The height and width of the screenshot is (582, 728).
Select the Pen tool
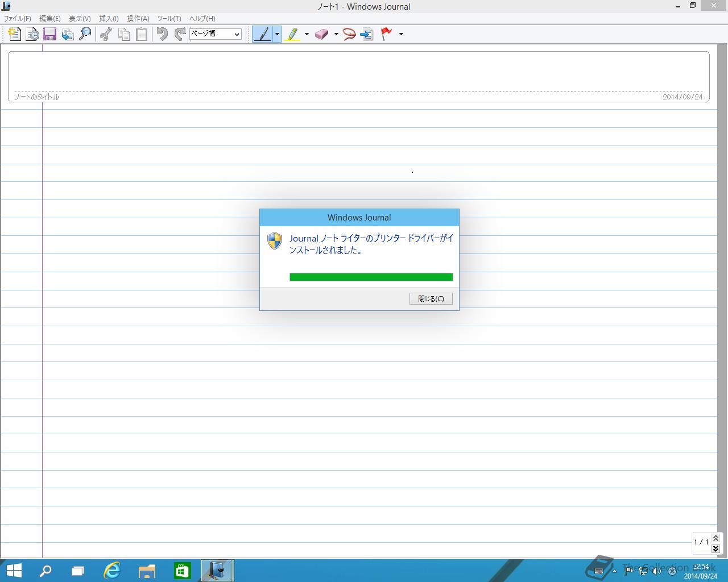(x=262, y=34)
